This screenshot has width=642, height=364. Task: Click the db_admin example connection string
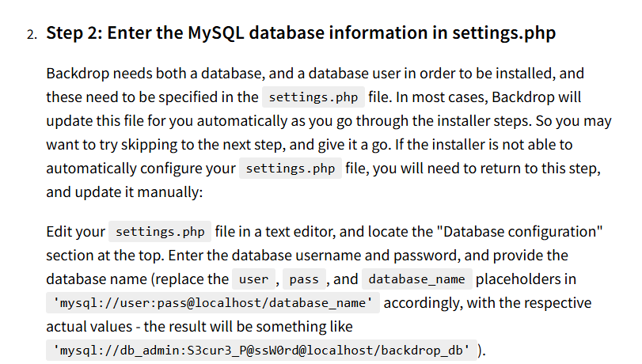click(262, 351)
